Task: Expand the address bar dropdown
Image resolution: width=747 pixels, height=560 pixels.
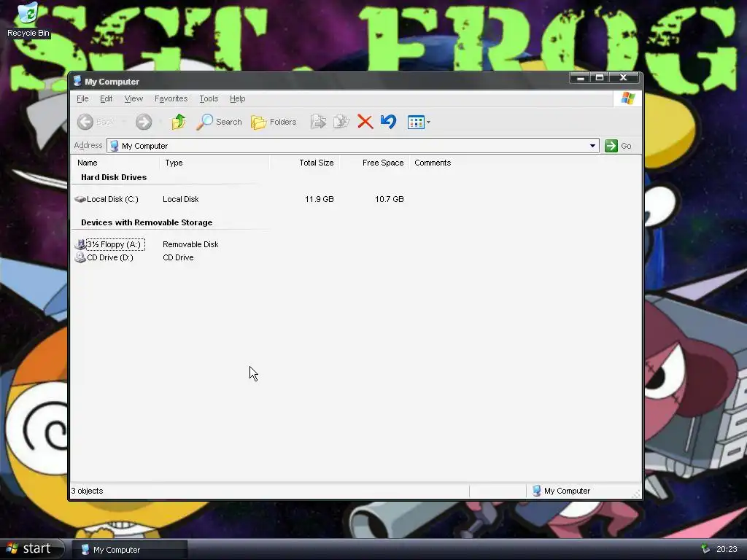Action: (592, 146)
